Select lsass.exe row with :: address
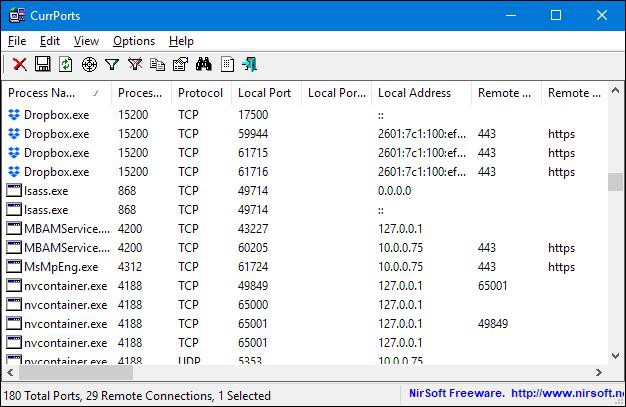626x407 pixels. click(305, 210)
